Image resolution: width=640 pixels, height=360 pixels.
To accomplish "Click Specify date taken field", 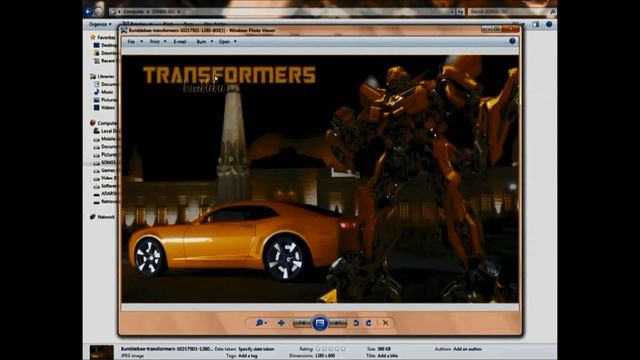I will click(x=256, y=349).
